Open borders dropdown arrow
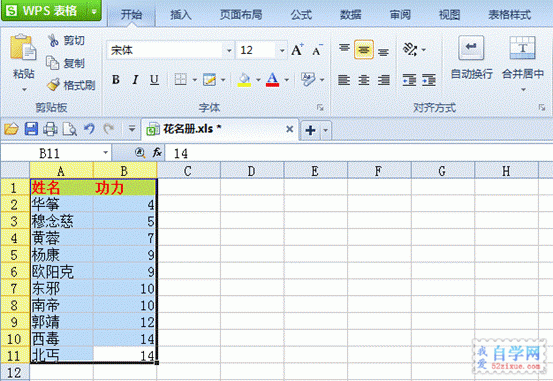553x381 pixels. [195, 80]
